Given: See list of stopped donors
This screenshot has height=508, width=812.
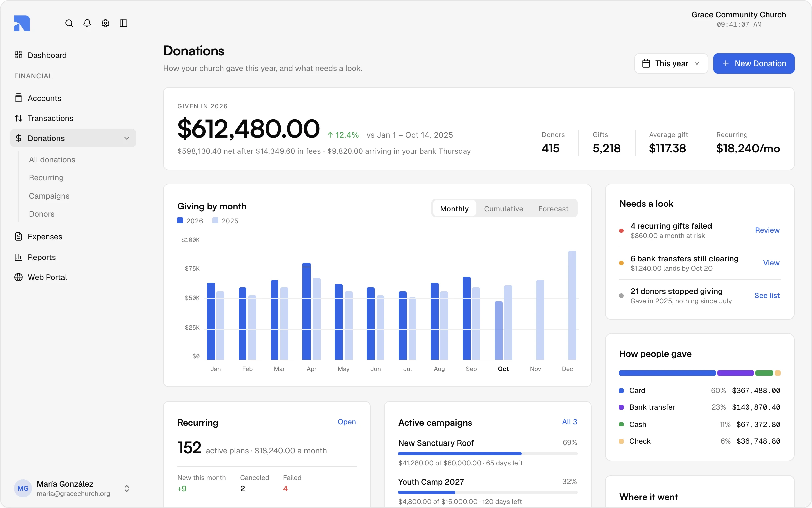Looking at the screenshot, I should click(x=767, y=296).
